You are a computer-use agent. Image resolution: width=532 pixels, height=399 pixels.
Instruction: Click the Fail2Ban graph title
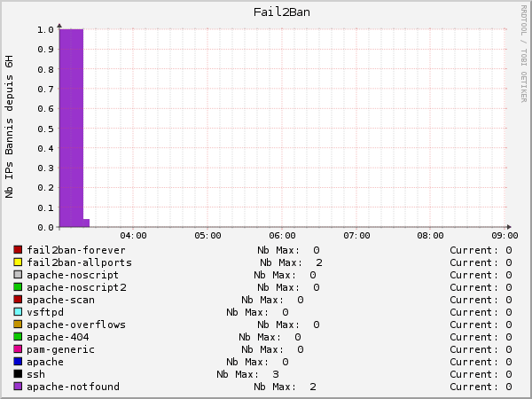tap(281, 12)
